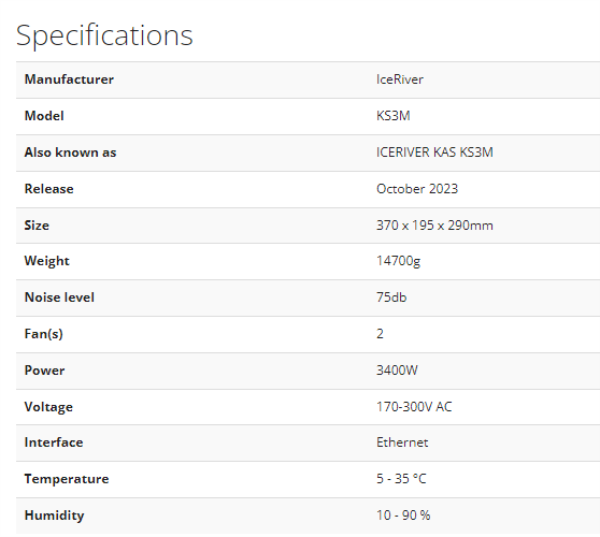
Task: Select the Model label
Action: (44, 116)
